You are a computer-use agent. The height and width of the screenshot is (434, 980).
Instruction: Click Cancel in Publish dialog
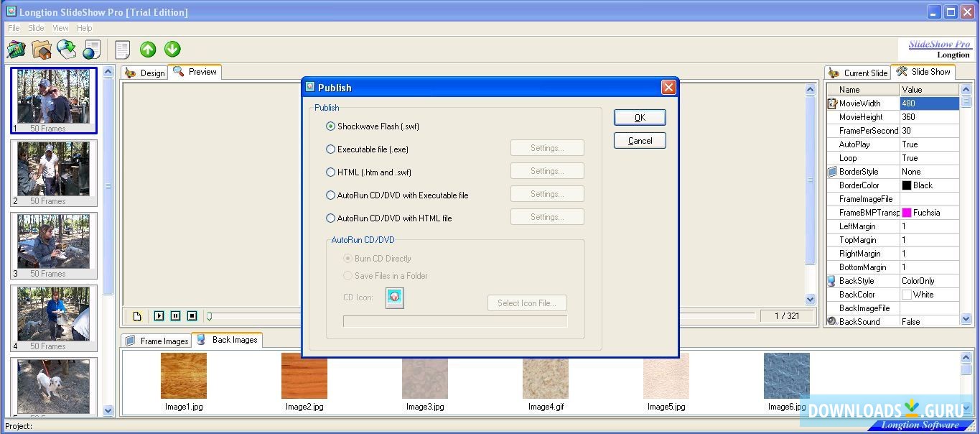tap(640, 141)
